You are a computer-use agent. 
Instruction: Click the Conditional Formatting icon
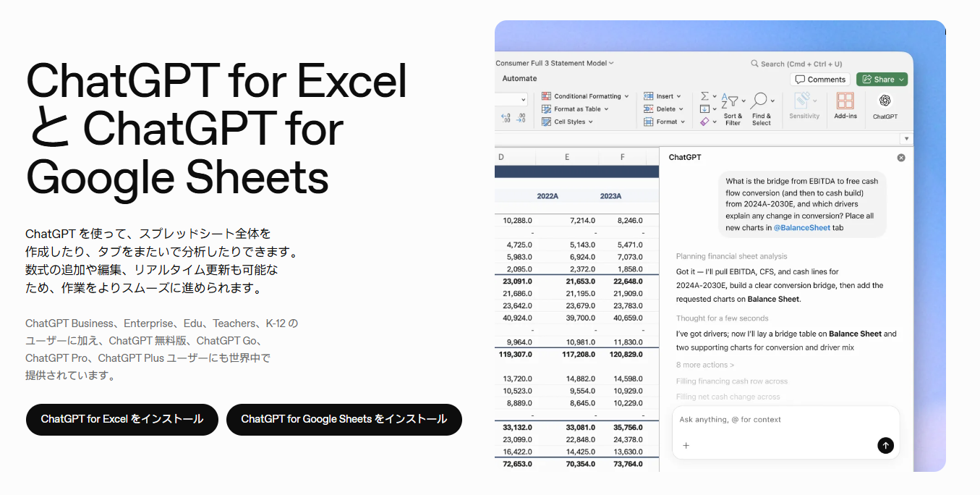547,96
